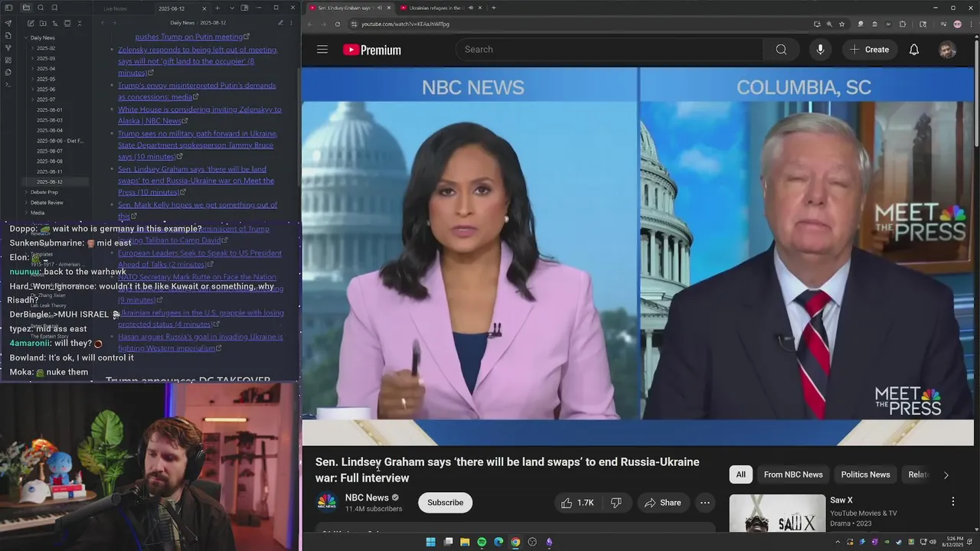This screenshot has height=551, width=980.
Task: Select the Sen. Lindsey Graham browser tab
Action: (349, 8)
